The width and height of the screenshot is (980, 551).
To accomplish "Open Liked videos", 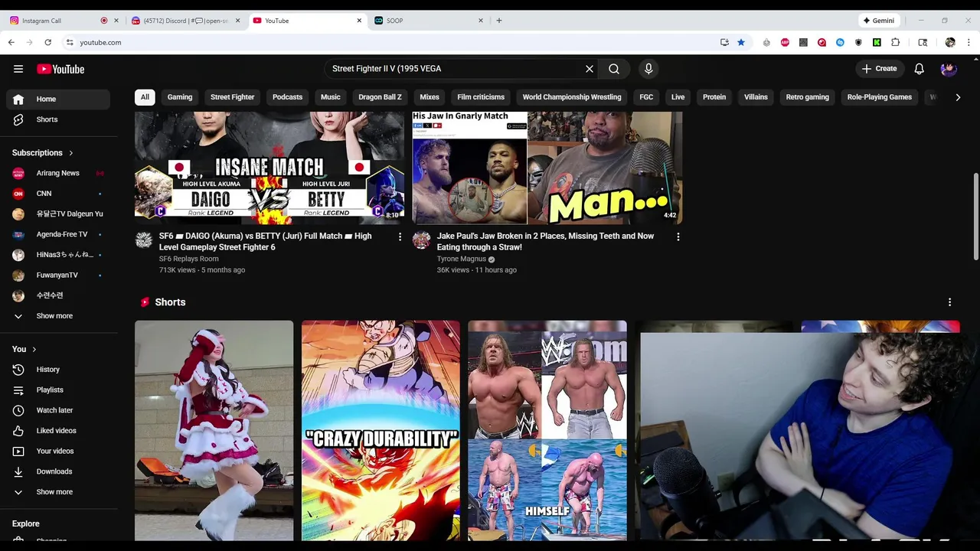I will coord(58,431).
